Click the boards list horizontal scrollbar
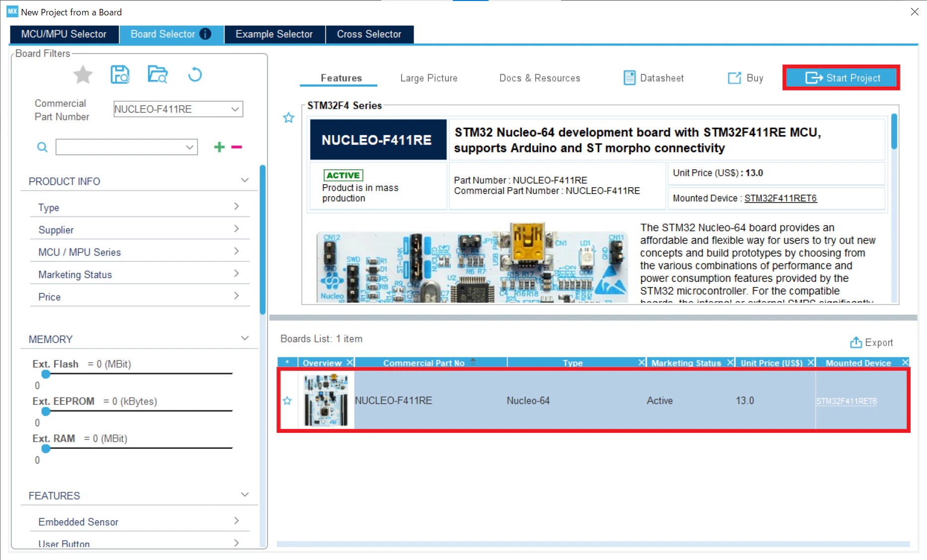 [x=593, y=544]
